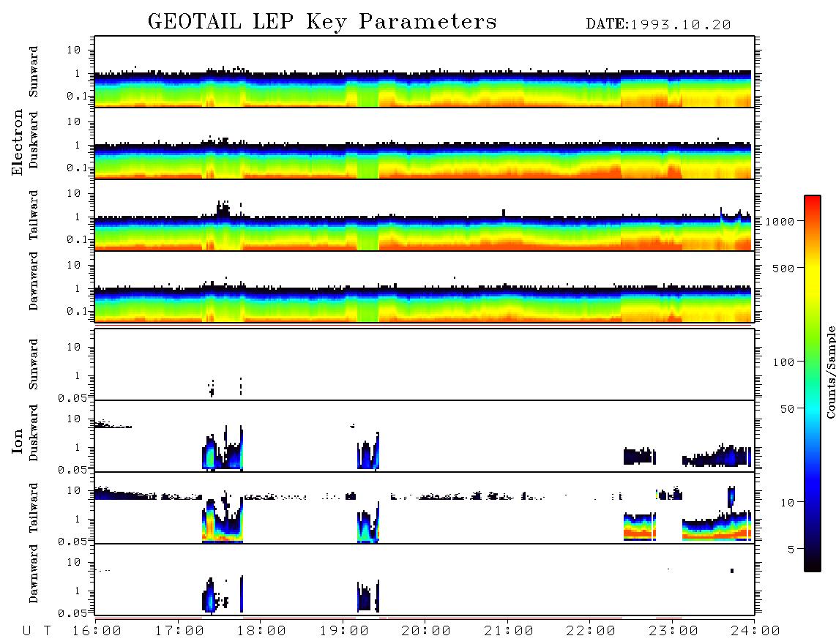Click the Electron Sunward spectrogram panel
Viewport: 836px width, 644px height.
(x=425, y=72)
